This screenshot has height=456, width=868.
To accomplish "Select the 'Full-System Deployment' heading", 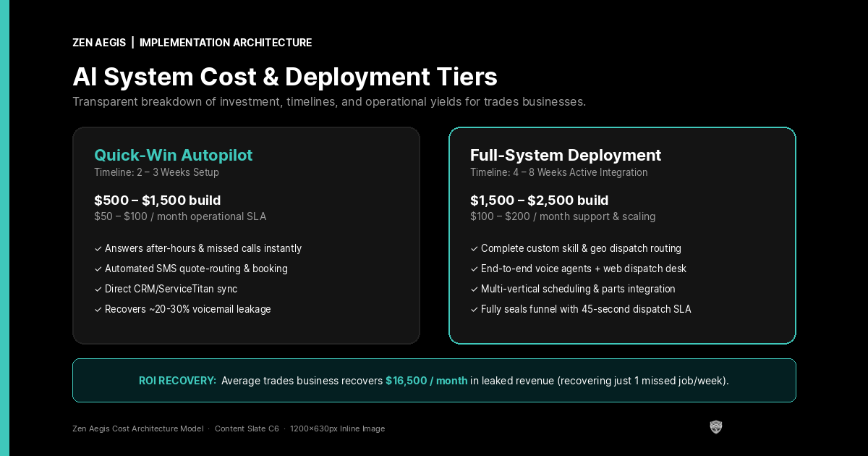I will [x=566, y=155].
